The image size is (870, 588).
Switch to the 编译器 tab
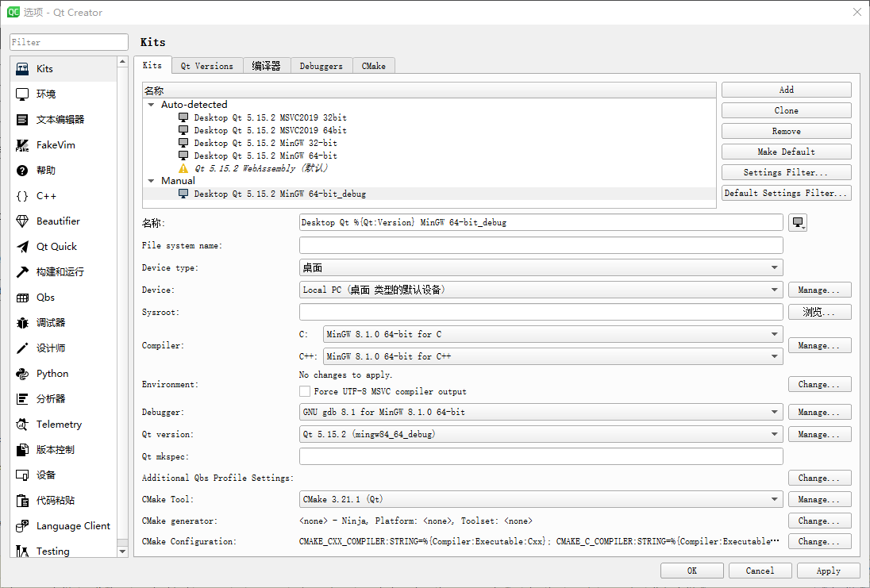(x=267, y=66)
